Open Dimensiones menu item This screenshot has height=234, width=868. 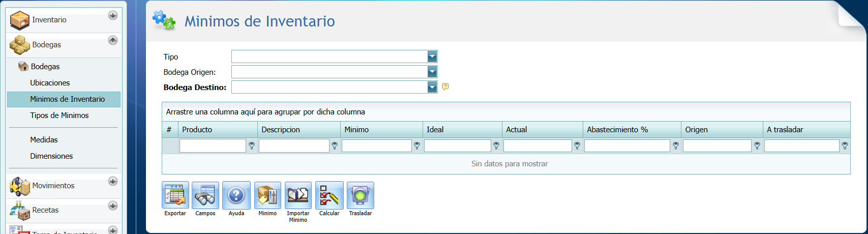[x=51, y=156]
